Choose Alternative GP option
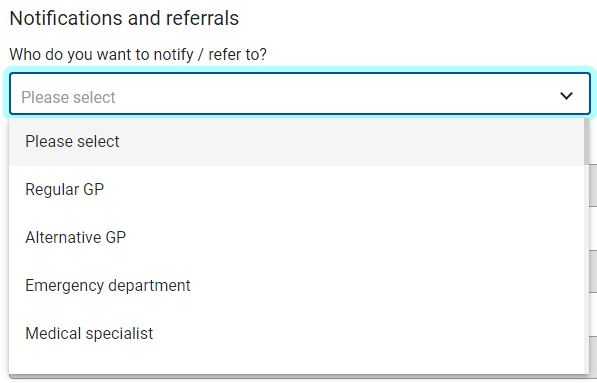The width and height of the screenshot is (597, 383). [296, 238]
